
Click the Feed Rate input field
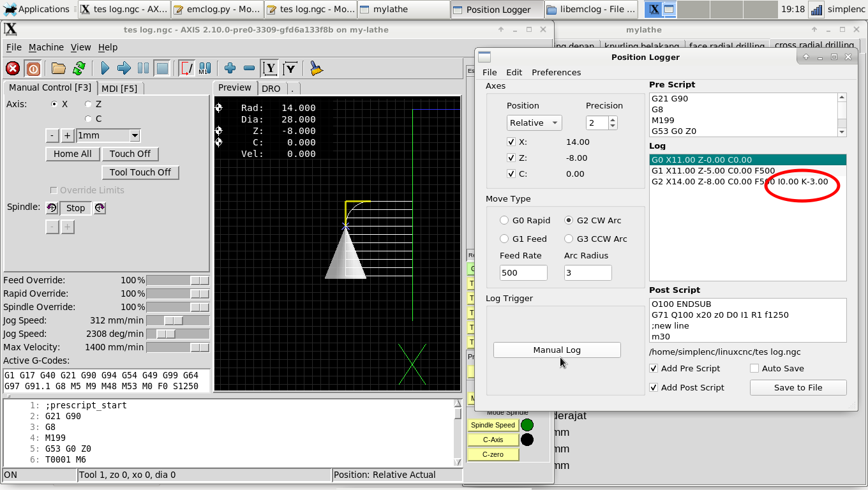coord(523,272)
